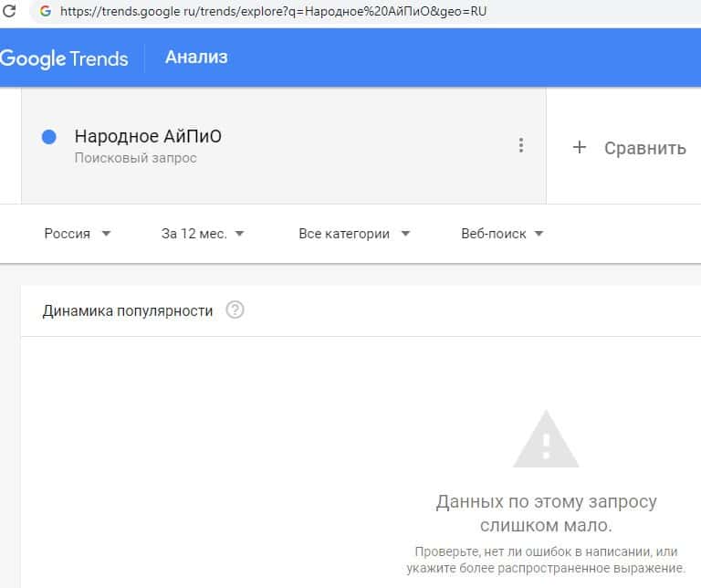Click the browser reload page icon
The image size is (701, 588).
point(10,12)
